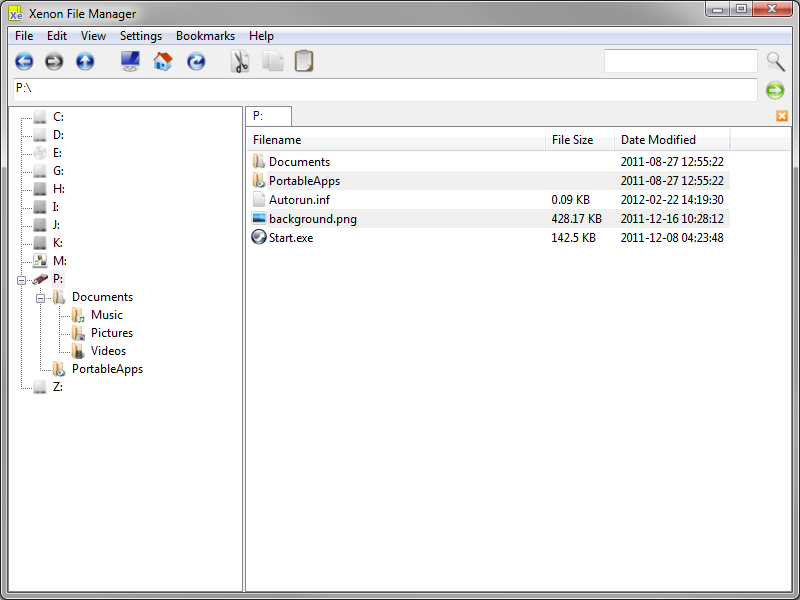Click the Paste clipboard icon

pyautogui.click(x=304, y=62)
